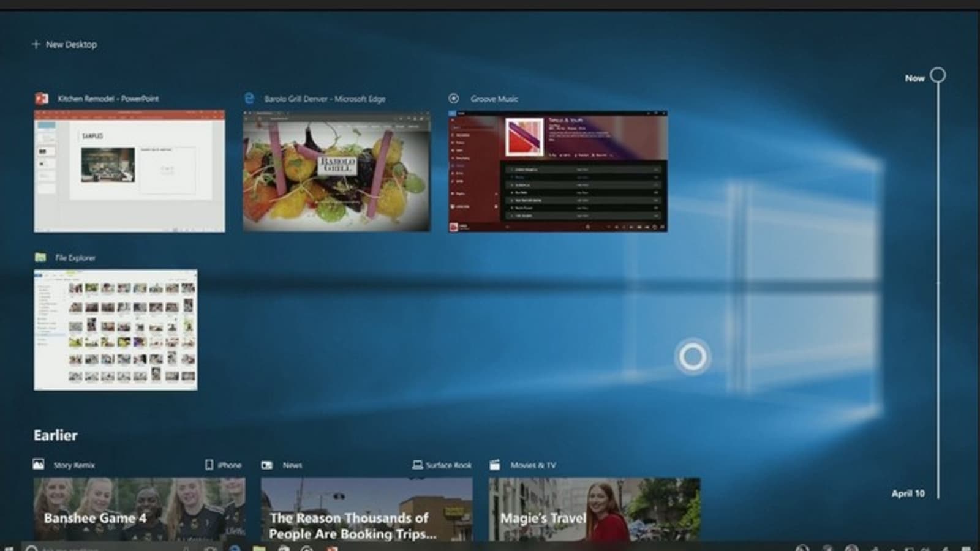Add a new desktop with New Desktop
This screenshot has width=980, height=551.
[64, 44]
